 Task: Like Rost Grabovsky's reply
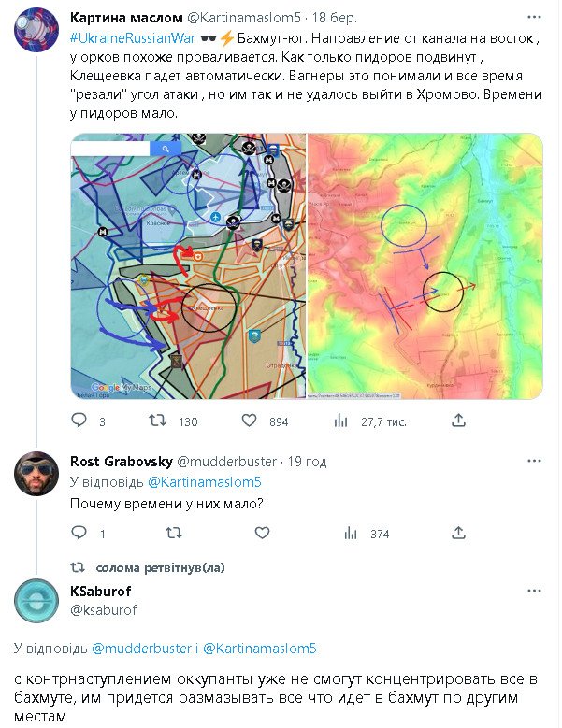tap(261, 534)
